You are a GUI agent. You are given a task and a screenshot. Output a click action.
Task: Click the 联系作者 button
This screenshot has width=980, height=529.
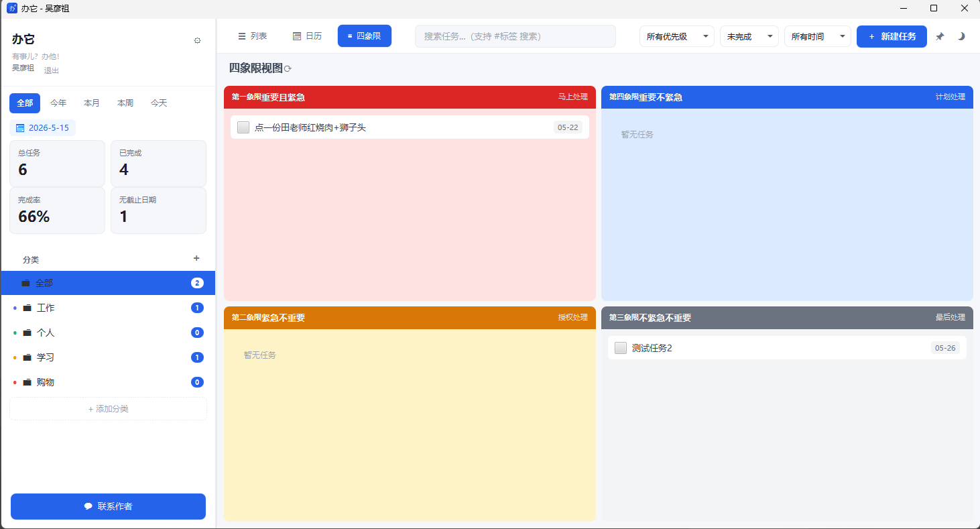point(108,506)
